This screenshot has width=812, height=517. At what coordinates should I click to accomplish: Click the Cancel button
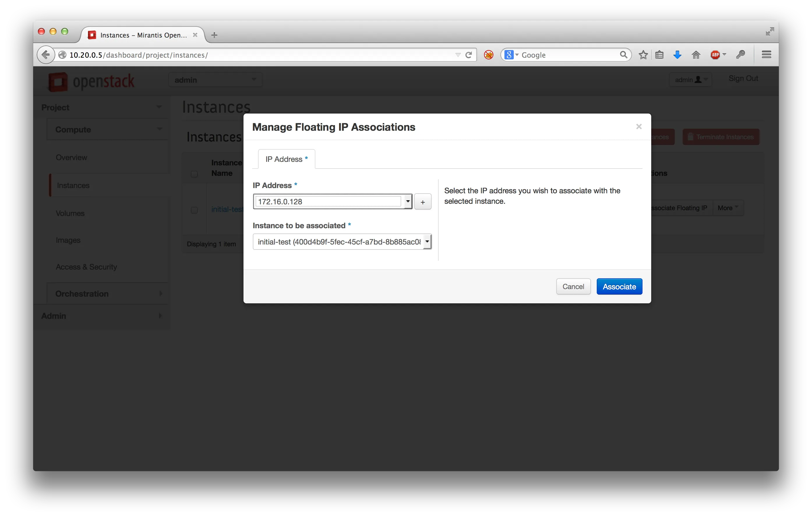click(573, 286)
